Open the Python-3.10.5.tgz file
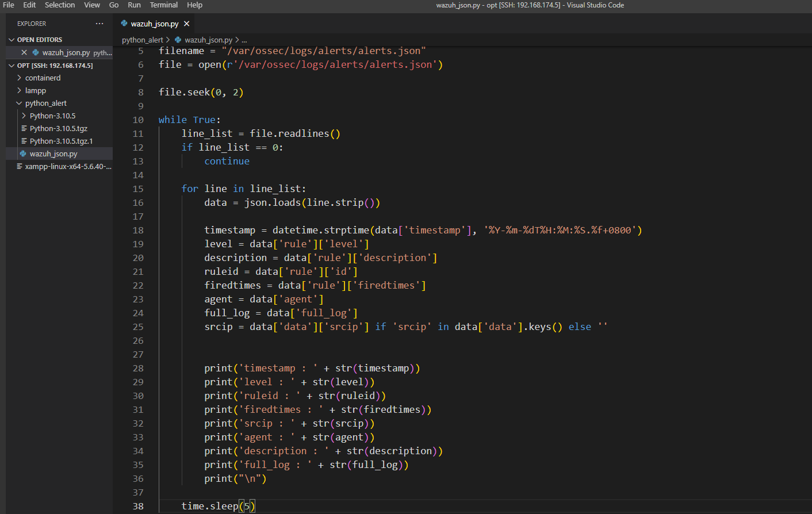The width and height of the screenshot is (812, 514). [x=59, y=128]
